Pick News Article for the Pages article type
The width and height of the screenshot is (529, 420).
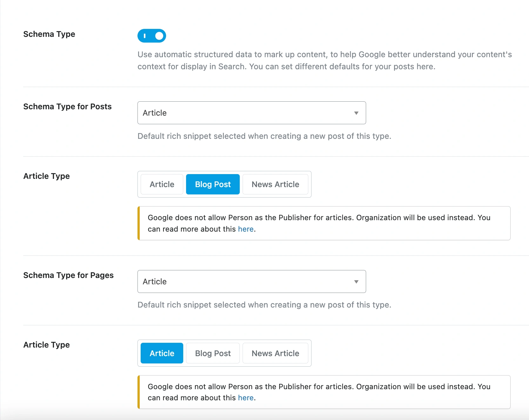[275, 353]
